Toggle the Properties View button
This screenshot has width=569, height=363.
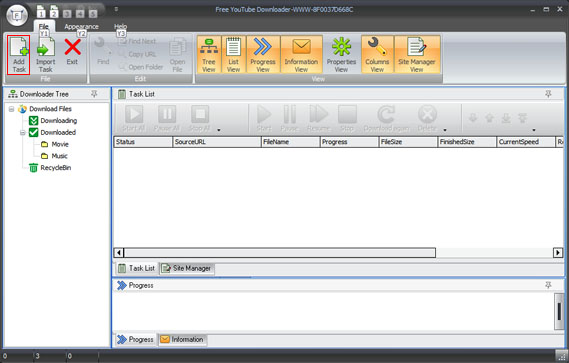[x=341, y=54]
